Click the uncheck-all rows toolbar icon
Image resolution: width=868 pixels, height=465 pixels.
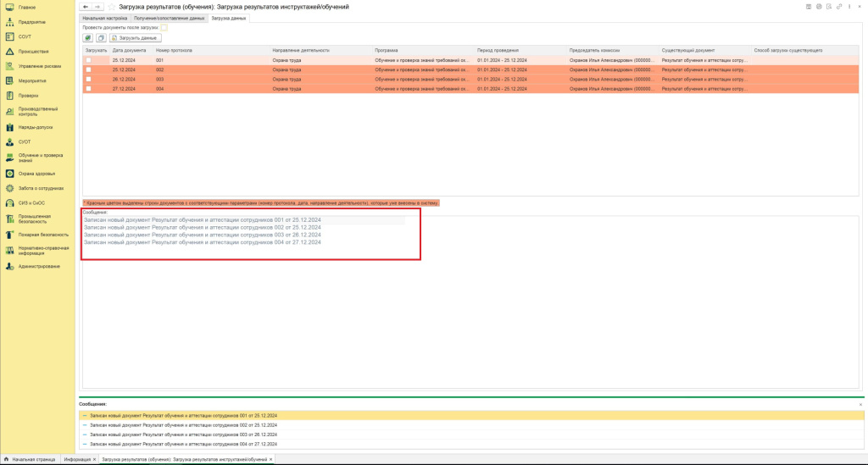101,38
